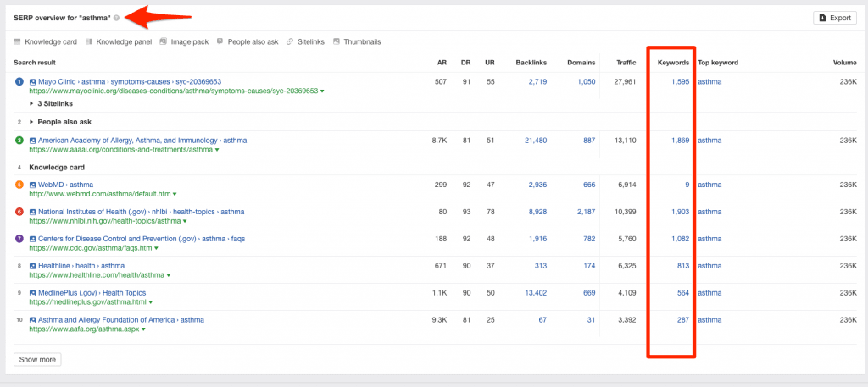
Task: Click NIH domains value 2,187
Action: 586,212
